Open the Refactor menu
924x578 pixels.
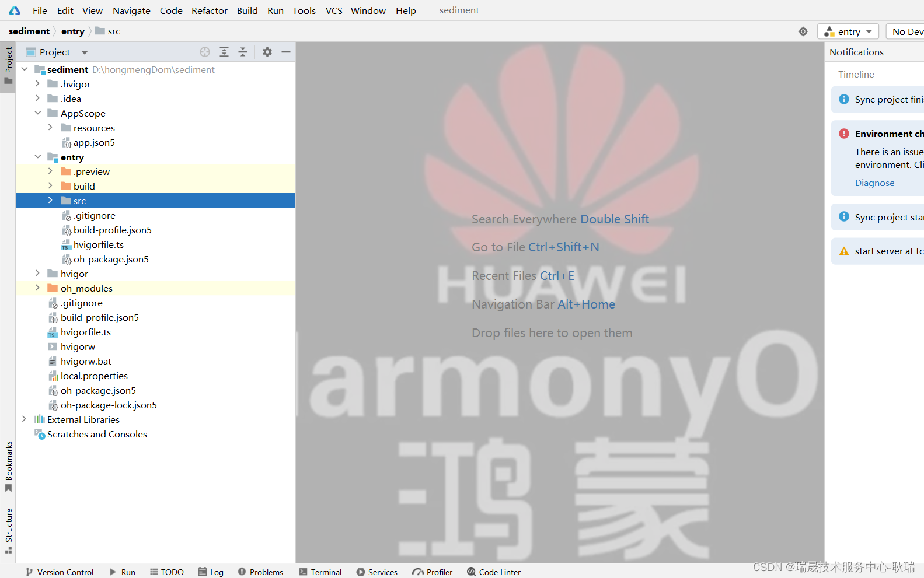pos(209,10)
